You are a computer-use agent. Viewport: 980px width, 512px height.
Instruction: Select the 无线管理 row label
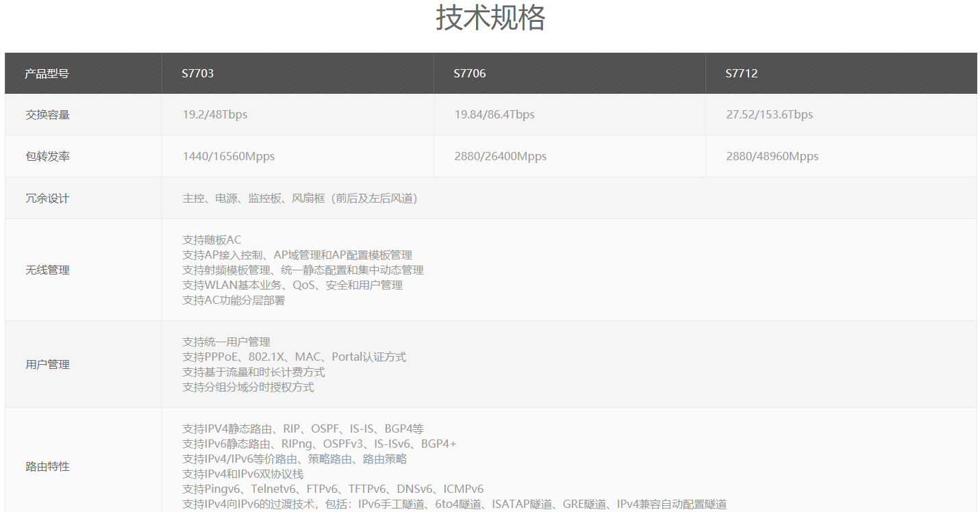(47, 270)
